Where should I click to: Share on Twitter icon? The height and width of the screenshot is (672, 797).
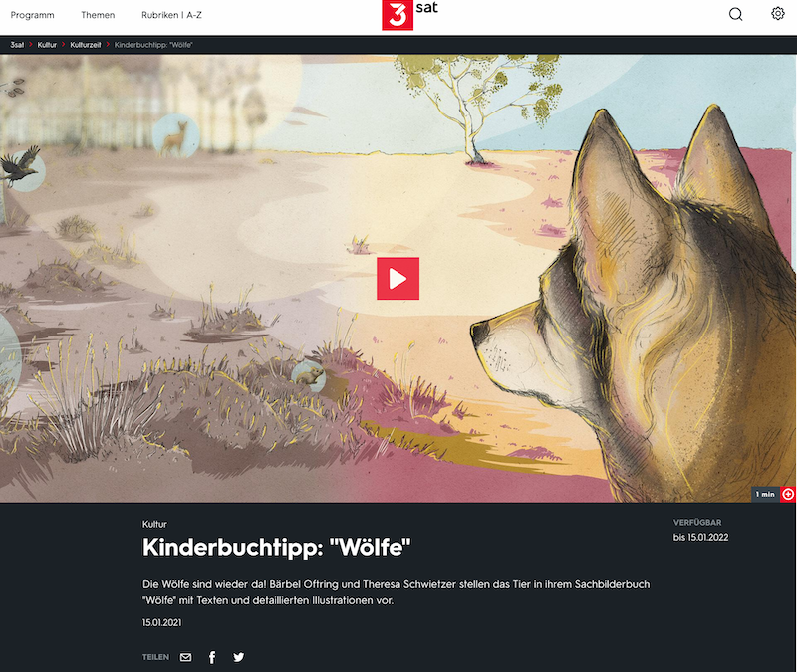click(x=238, y=657)
